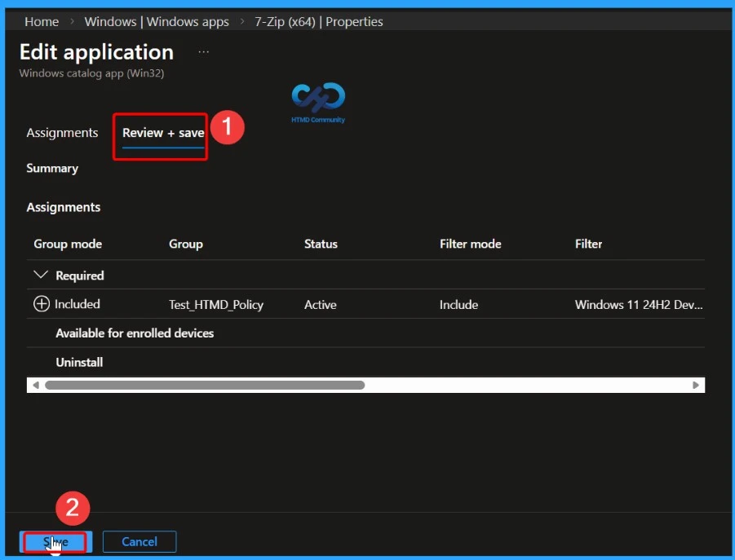Viewport: 735px width, 560px height.
Task: Click the Active status entry
Action: point(320,304)
